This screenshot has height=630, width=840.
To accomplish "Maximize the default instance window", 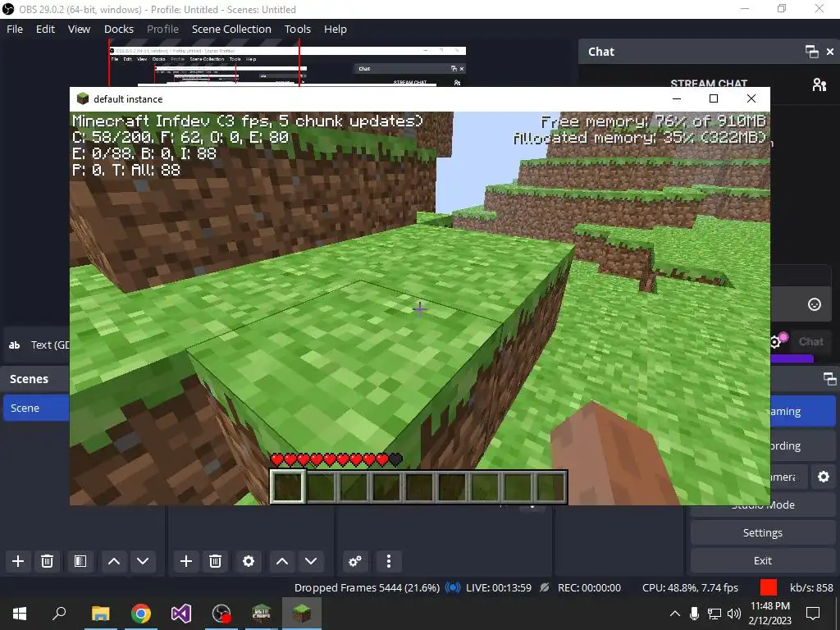I will (x=714, y=98).
